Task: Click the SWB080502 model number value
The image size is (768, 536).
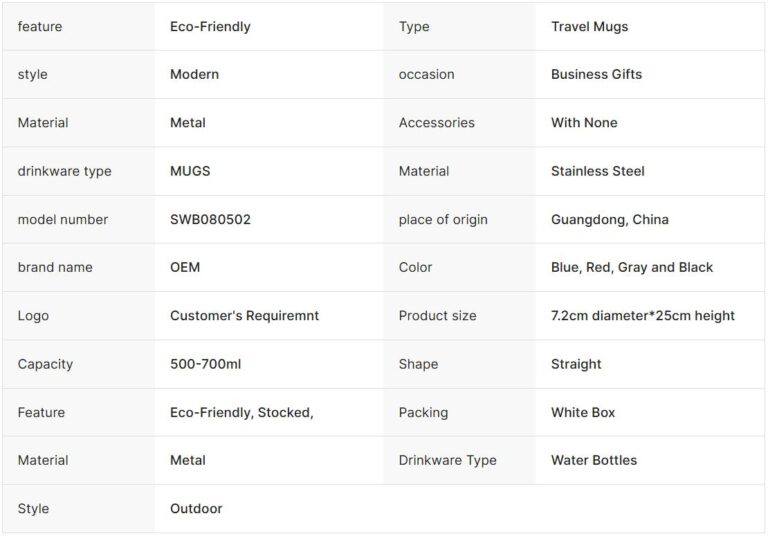Action: coord(210,220)
